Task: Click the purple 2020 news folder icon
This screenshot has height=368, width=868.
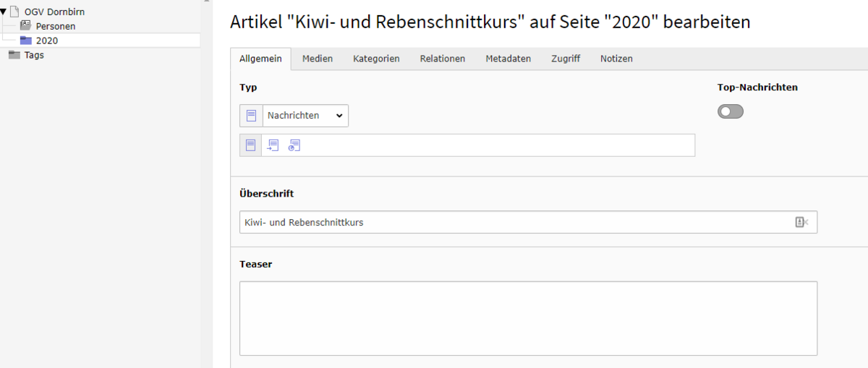Action: tap(26, 40)
